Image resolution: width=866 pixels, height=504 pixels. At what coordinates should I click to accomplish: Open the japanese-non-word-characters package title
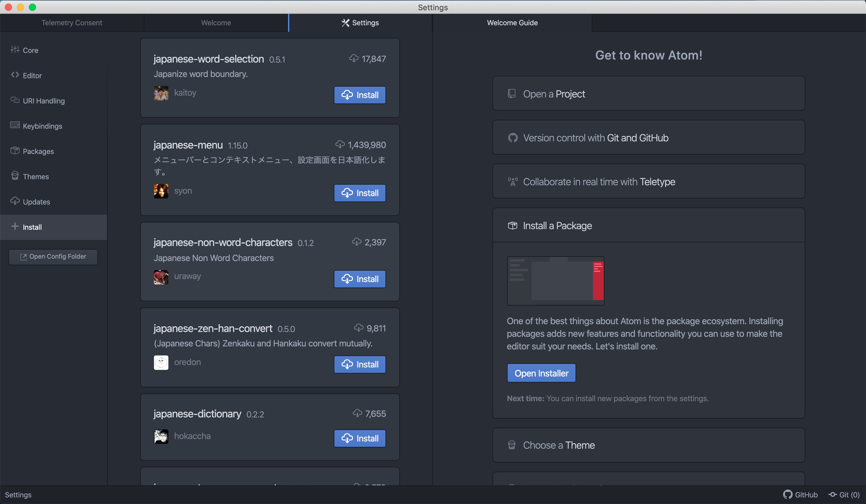tap(223, 243)
